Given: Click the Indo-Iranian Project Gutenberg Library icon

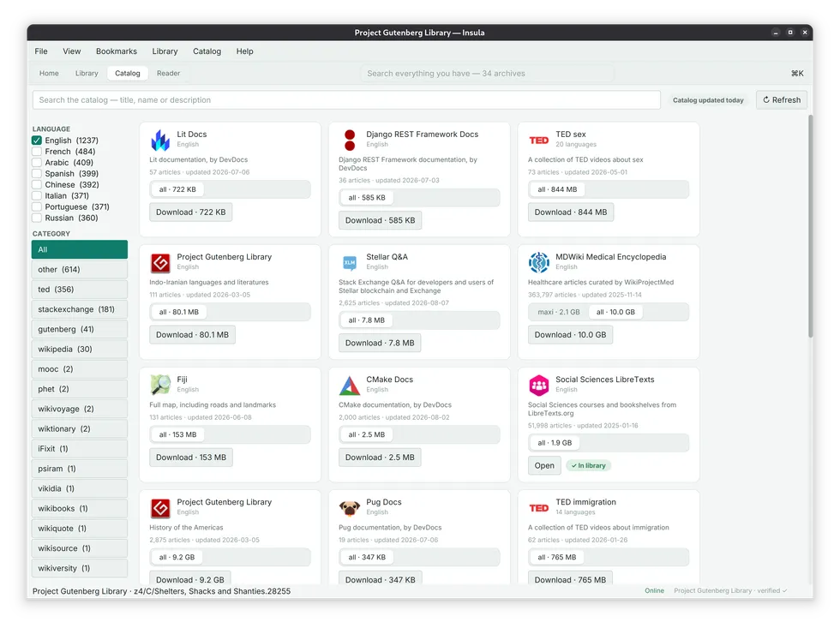Looking at the screenshot, I should pos(160,263).
